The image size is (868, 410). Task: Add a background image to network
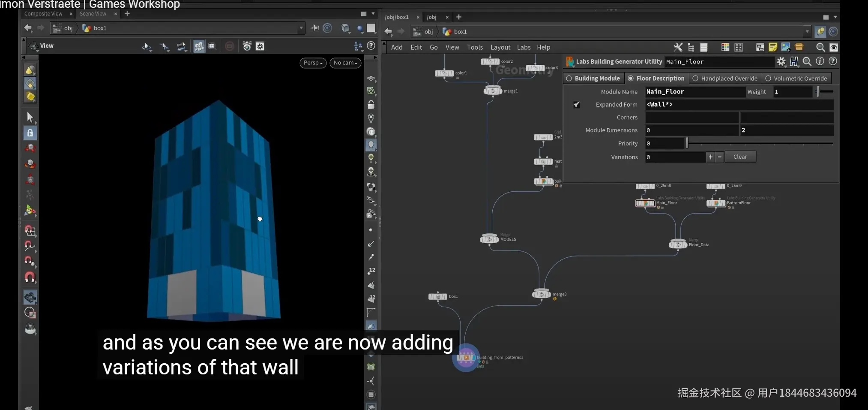click(x=786, y=47)
